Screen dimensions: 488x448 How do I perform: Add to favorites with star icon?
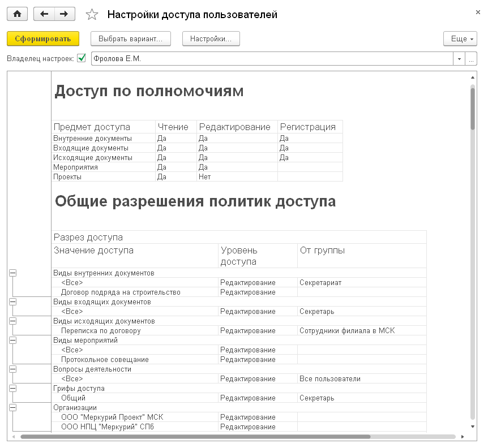(x=92, y=14)
